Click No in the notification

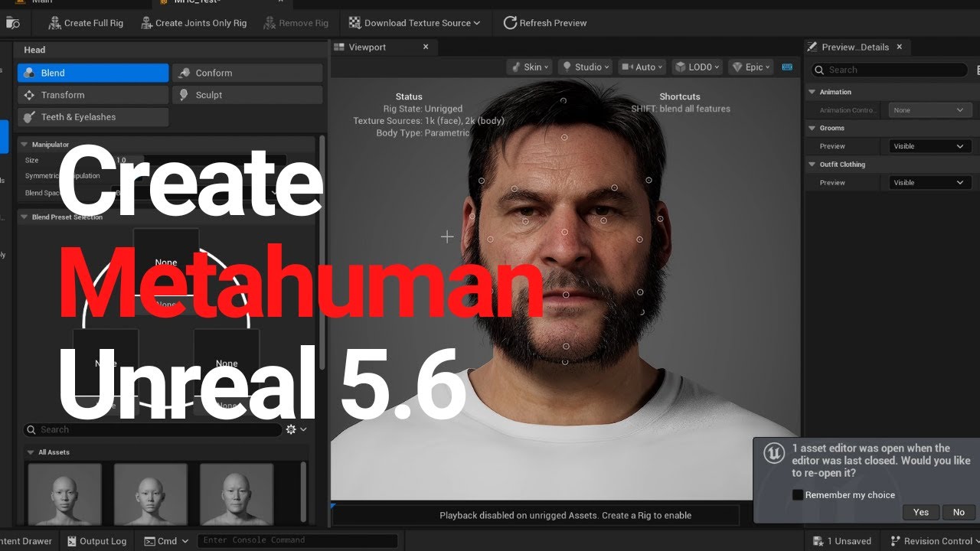[x=959, y=512]
